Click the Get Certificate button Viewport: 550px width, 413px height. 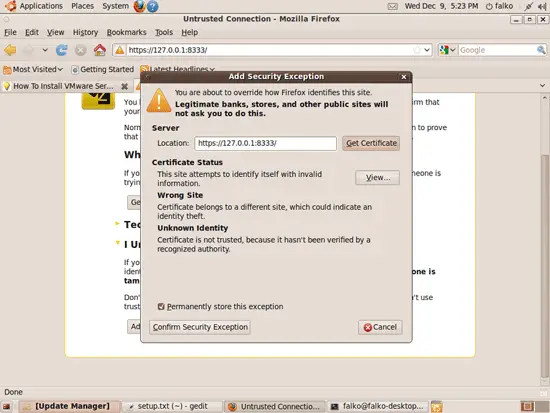point(371,143)
